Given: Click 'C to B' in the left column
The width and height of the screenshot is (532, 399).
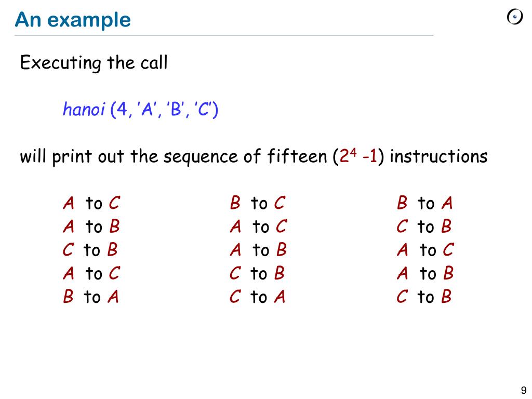Looking at the screenshot, I should 90,250.
